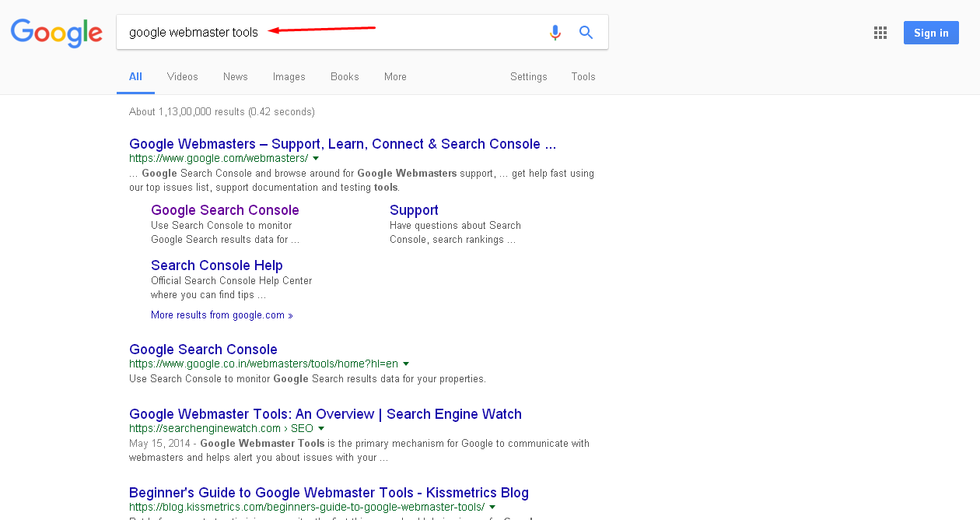Open the Support sitelink
Viewport: 980px width, 520px height.
414,210
